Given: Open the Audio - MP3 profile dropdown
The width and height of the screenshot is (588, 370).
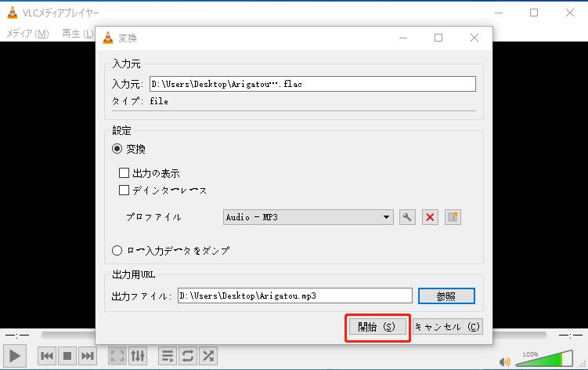Looking at the screenshot, I should [308, 217].
